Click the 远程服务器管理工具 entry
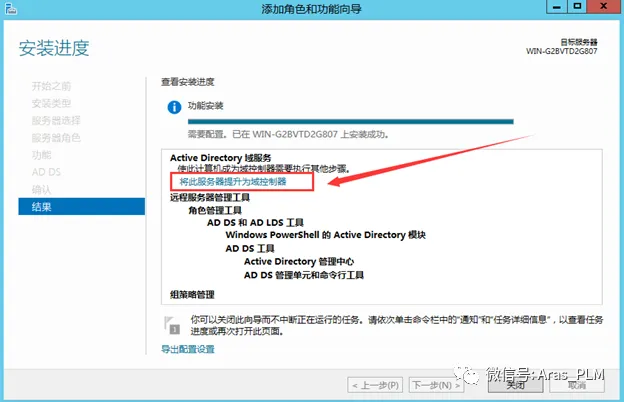This screenshot has width=624, height=402. click(x=210, y=197)
